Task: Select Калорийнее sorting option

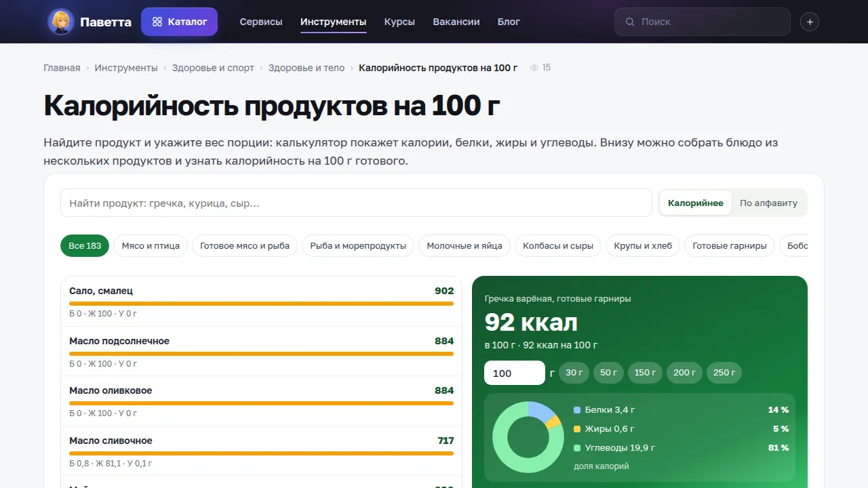Action: (x=696, y=203)
